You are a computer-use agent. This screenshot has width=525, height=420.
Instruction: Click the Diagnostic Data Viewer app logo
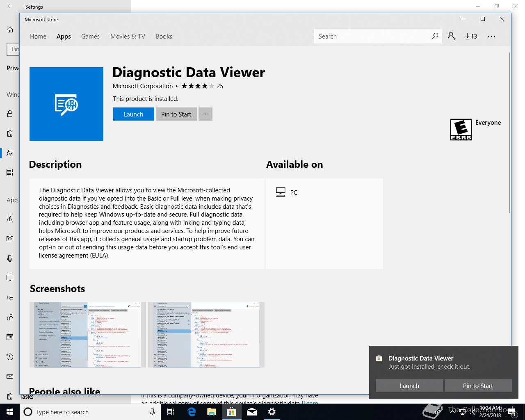point(66,104)
